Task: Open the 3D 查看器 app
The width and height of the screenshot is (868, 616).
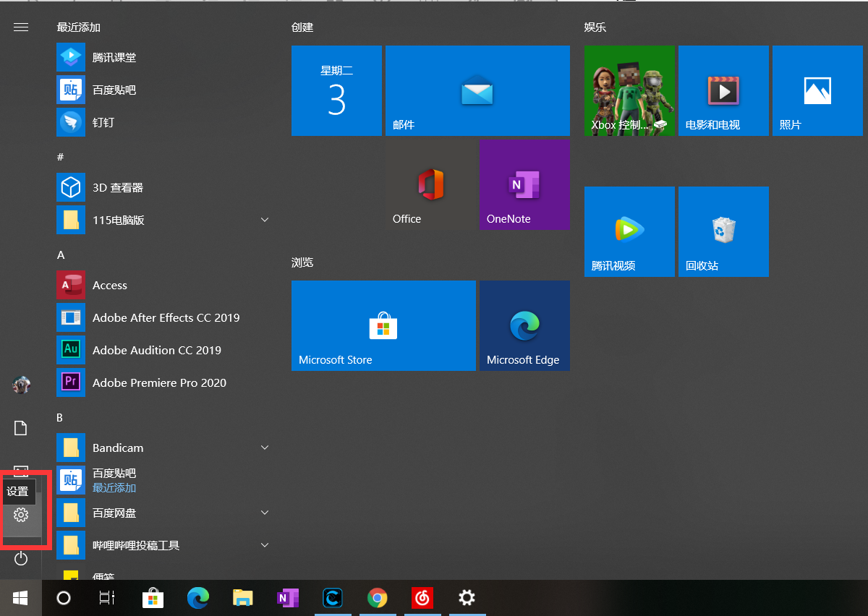Action: point(163,187)
